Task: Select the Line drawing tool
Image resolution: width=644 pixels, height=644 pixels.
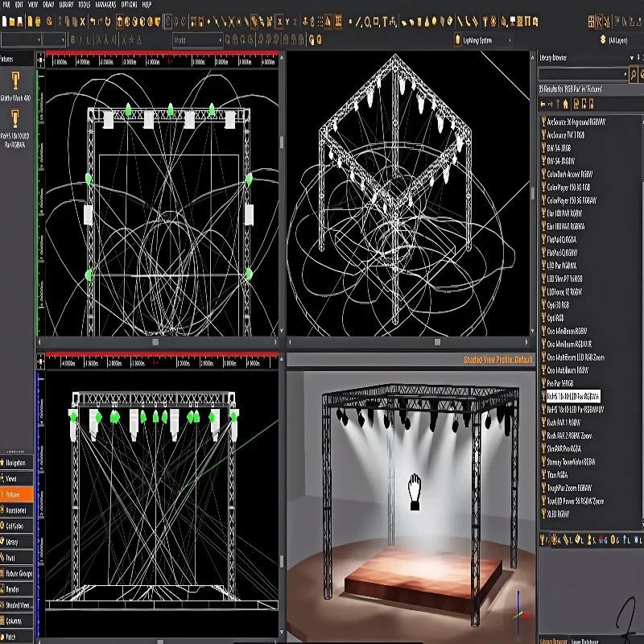Action: pos(359,22)
